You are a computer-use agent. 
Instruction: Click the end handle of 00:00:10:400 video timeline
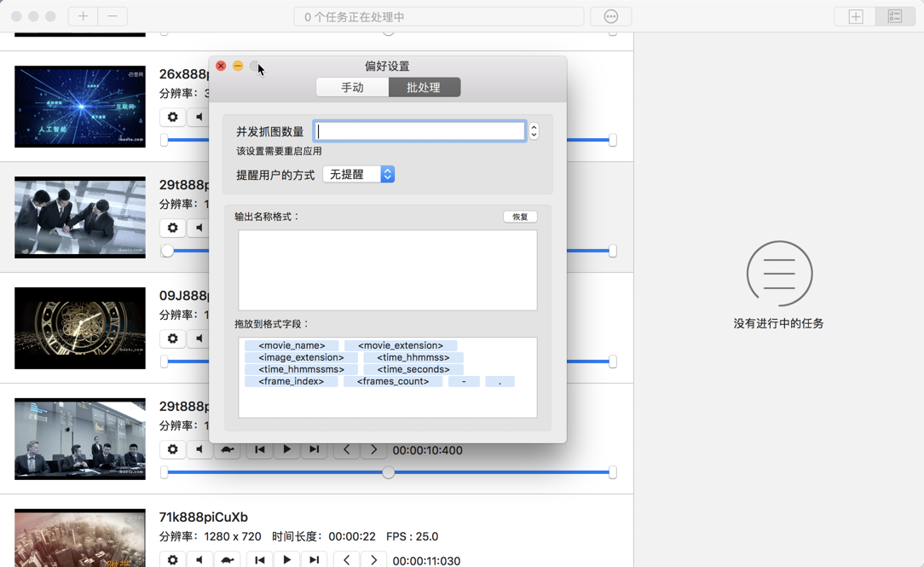pyautogui.click(x=613, y=472)
